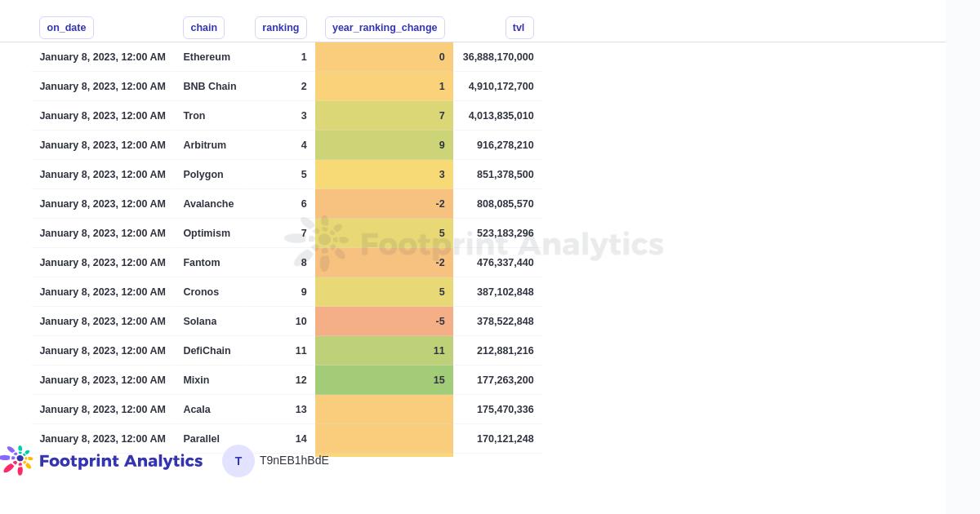This screenshot has width=980, height=514.
Task: Click Solana's year ranking change of -5
Action: point(384,321)
